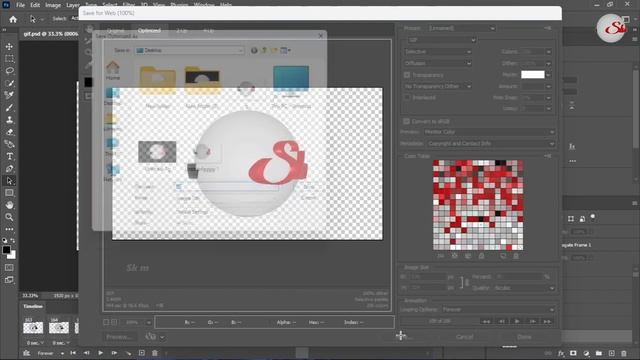Toggle the Transparency checkbox

pos(407,75)
